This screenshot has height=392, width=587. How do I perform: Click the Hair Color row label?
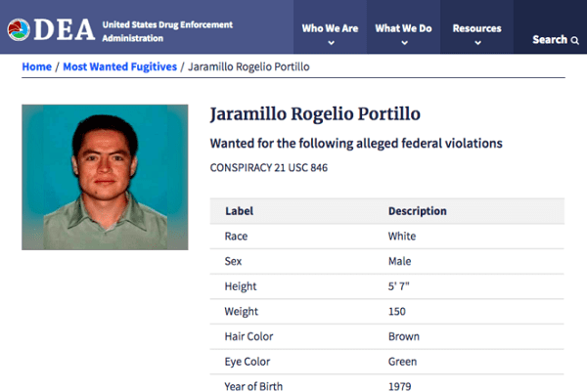click(x=248, y=336)
